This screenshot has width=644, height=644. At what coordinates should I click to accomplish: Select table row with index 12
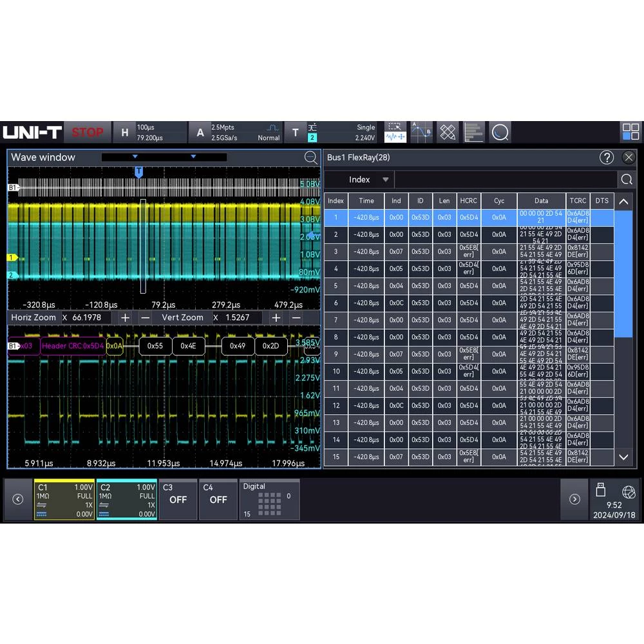pos(469,405)
